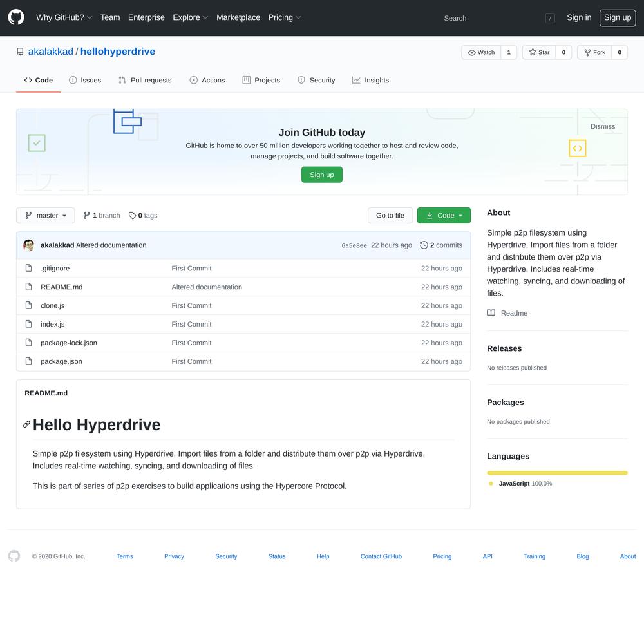Click the file icon next to index.js
Image resolution: width=644 pixels, height=644 pixels.
pyautogui.click(x=28, y=324)
